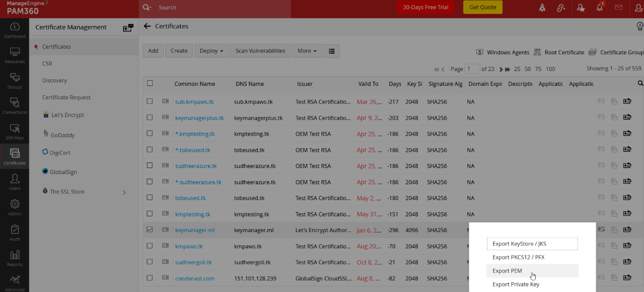Viewport: 644px width, 292px height.
Task: Click the mail envelope icon in header
Action: pyautogui.click(x=618, y=7)
